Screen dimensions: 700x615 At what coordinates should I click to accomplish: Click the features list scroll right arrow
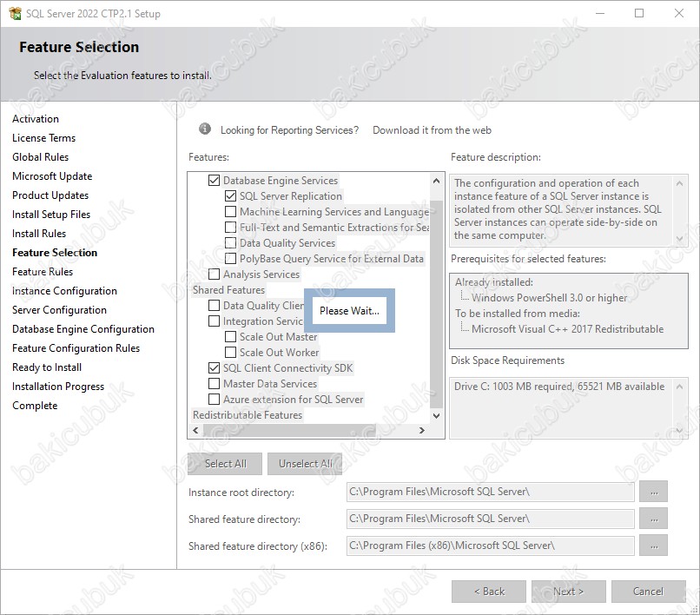coord(422,430)
